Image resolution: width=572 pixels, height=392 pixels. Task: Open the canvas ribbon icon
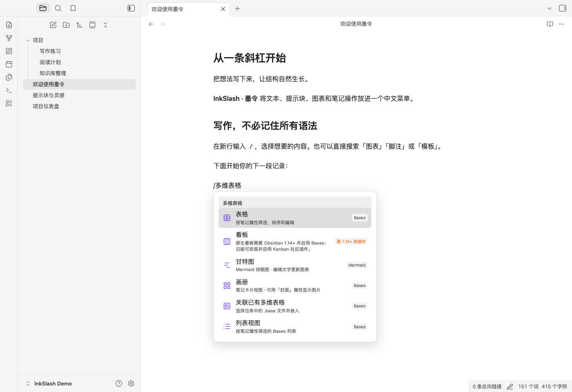coord(9,51)
